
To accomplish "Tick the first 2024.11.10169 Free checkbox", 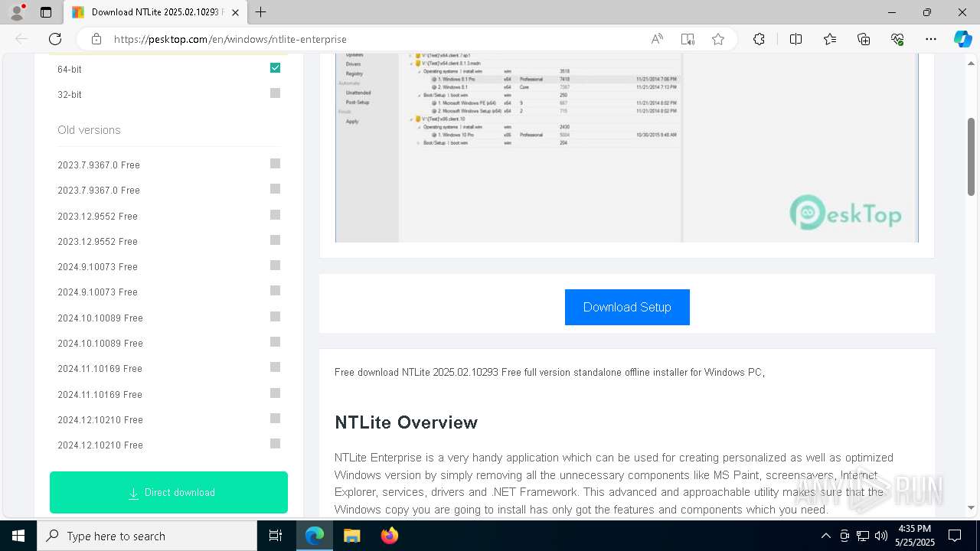I will pyautogui.click(x=276, y=367).
